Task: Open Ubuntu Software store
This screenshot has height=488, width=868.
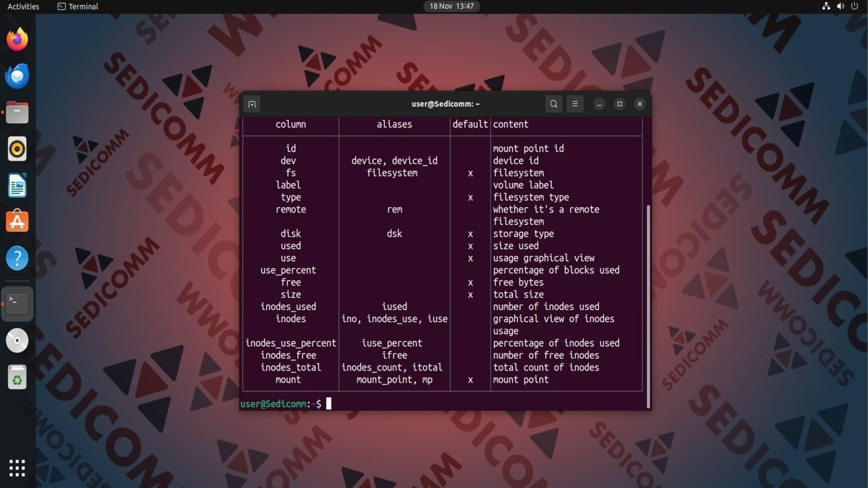Action: coord(17,221)
